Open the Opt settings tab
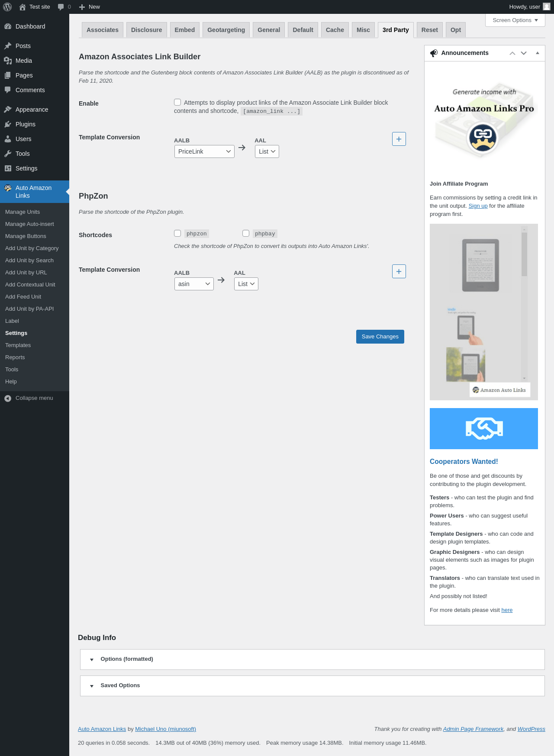Viewport: 554px width, 756px height. (x=456, y=30)
